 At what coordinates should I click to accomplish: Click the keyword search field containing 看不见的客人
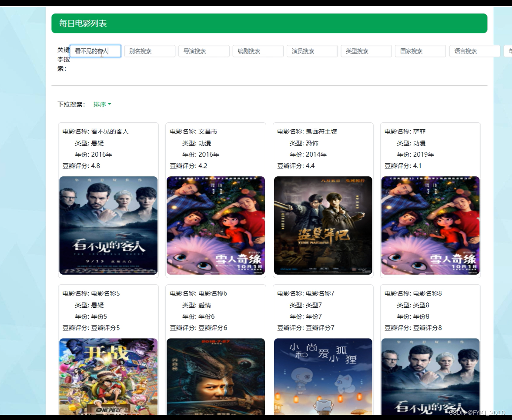click(x=95, y=51)
